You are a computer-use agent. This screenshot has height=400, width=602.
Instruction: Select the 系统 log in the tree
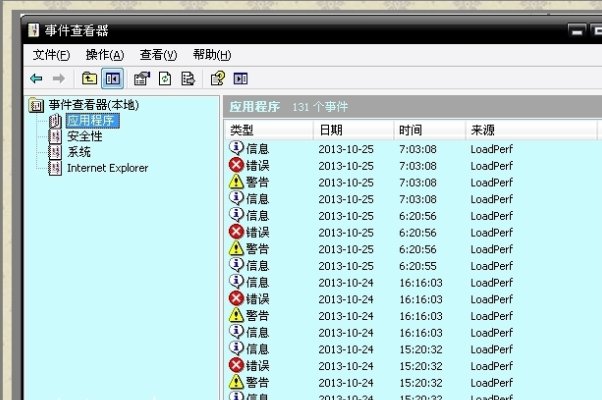(79, 152)
